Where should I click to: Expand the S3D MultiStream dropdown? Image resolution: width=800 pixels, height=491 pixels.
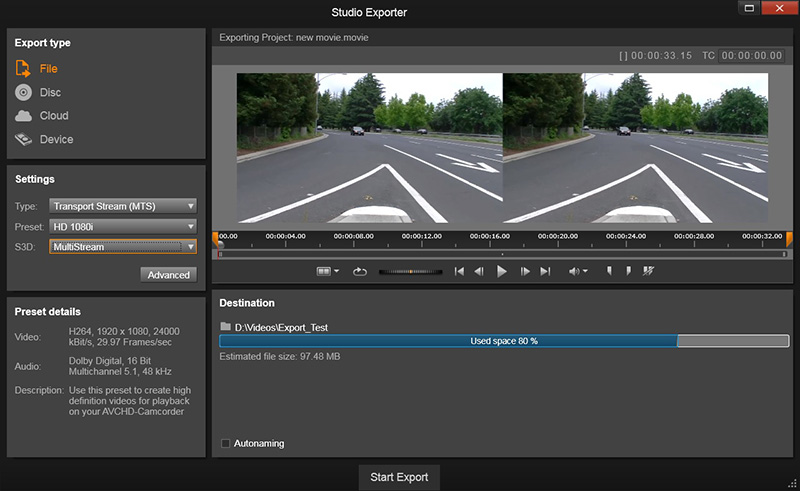click(122, 246)
